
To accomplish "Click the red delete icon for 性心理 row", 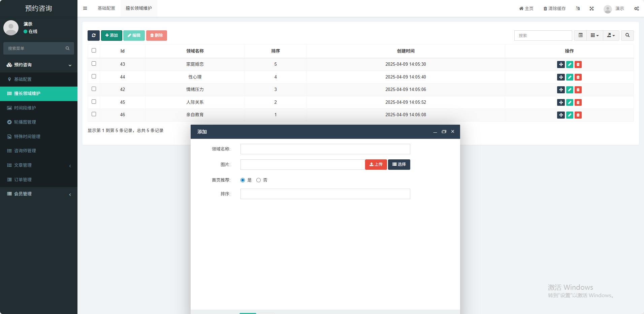I will 578,77.
